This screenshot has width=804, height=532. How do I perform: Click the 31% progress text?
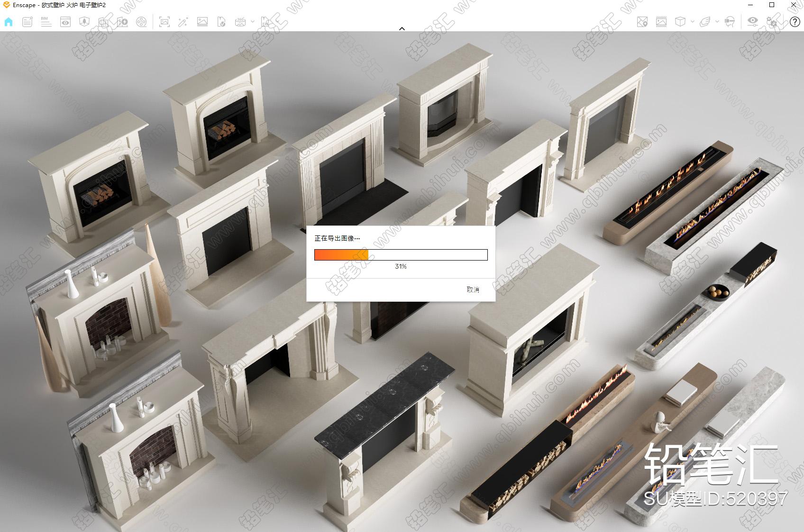tap(401, 266)
